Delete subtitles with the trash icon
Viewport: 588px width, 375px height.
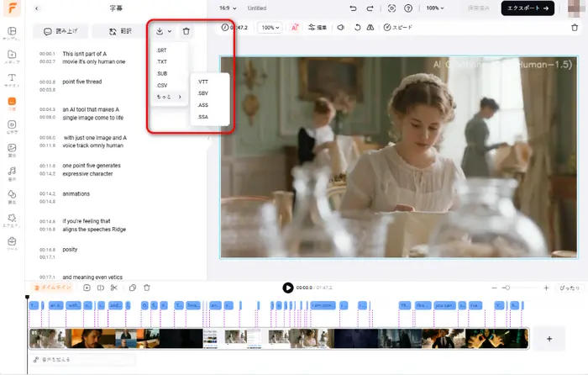(x=186, y=31)
